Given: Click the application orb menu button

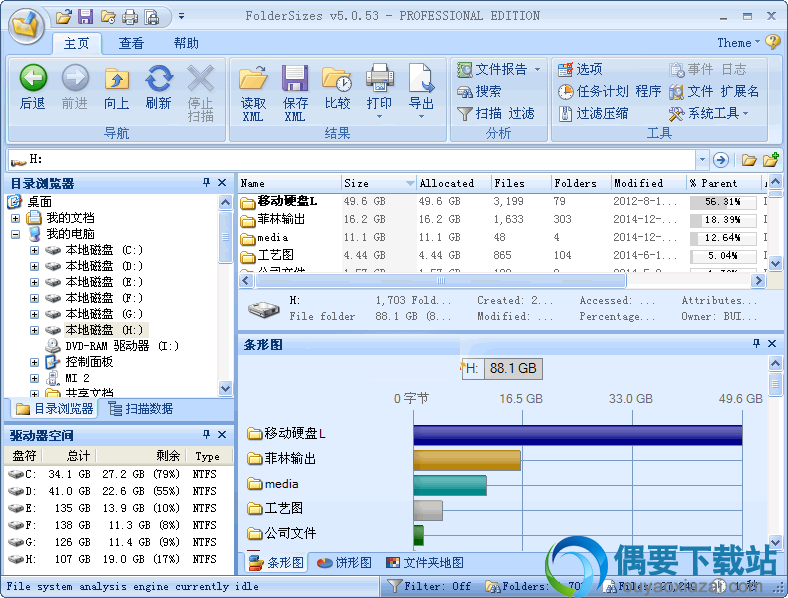Looking at the screenshot, I should coord(25,25).
